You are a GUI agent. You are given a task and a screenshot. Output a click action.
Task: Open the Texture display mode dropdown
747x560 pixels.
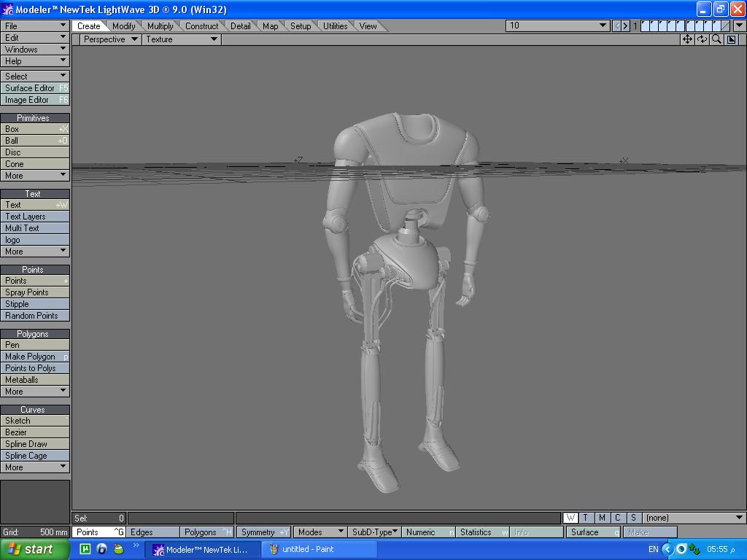click(182, 39)
